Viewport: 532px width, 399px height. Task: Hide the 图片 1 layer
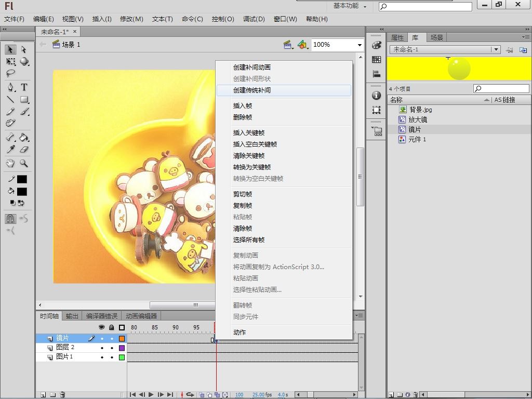click(x=102, y=357)
